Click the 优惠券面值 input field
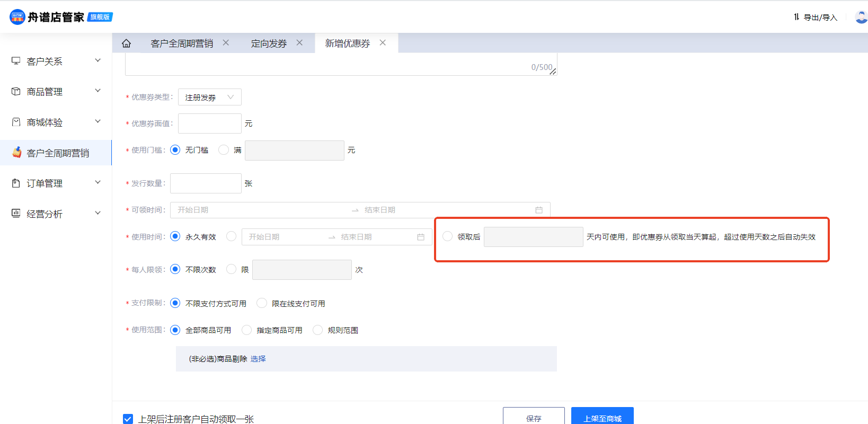868x424 pixels. (x=209, y=123)
